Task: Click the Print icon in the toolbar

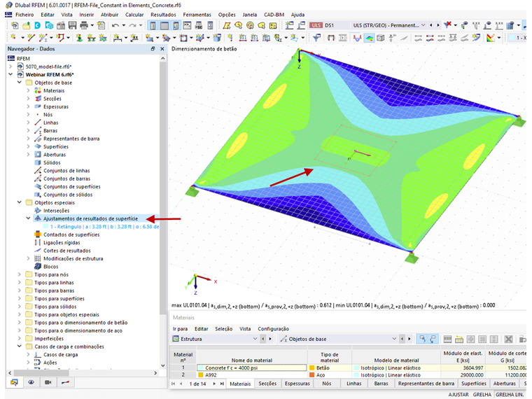Action: tap(84, 25)
